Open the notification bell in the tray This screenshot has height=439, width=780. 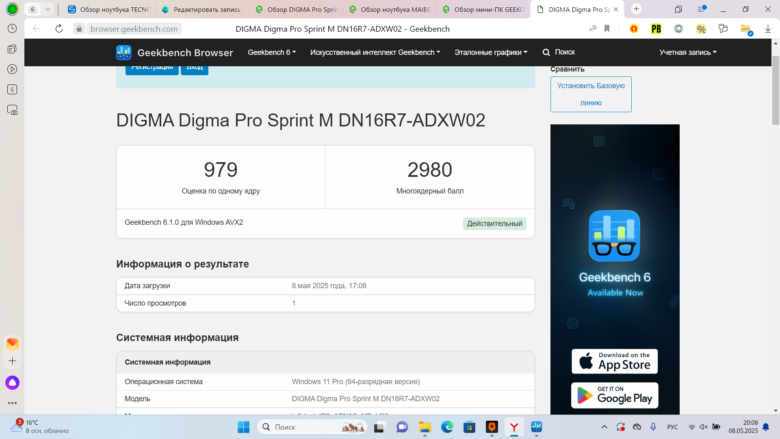click(x=766, y=427)
